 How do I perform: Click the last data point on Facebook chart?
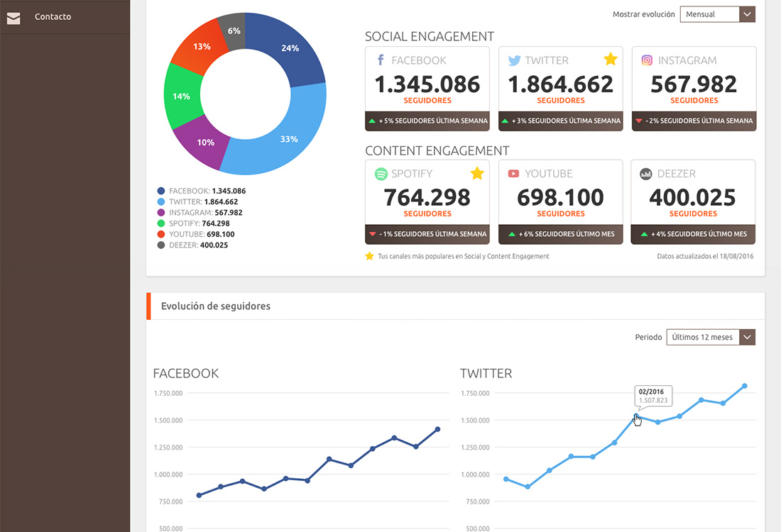point(437,429)
